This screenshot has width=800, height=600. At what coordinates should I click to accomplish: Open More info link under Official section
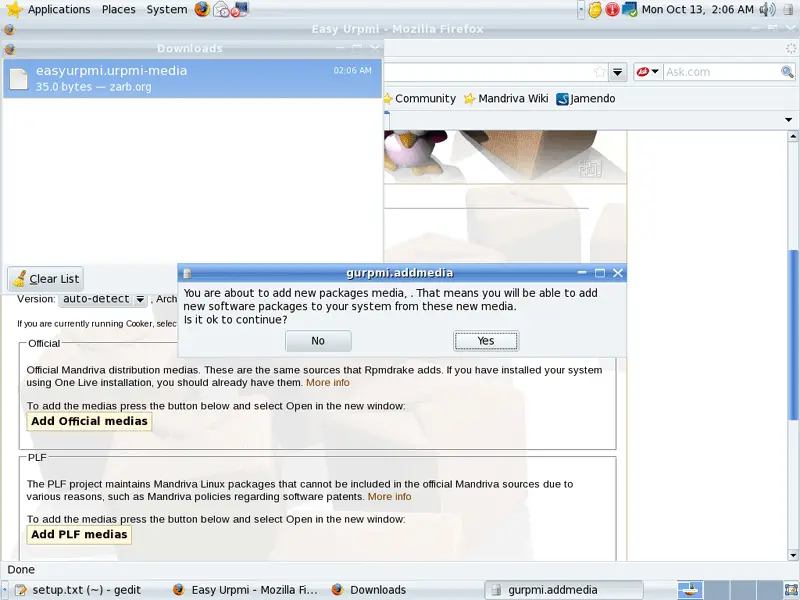328,383
